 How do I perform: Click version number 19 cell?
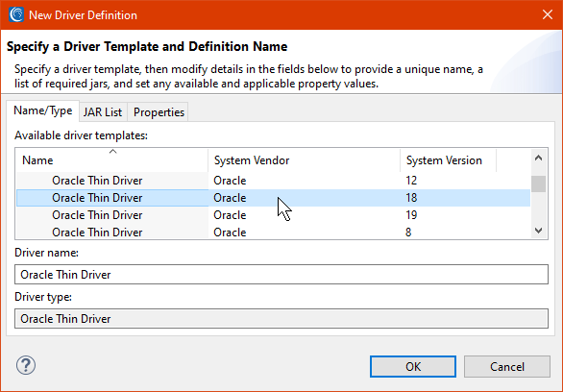(x=411, y=215)
